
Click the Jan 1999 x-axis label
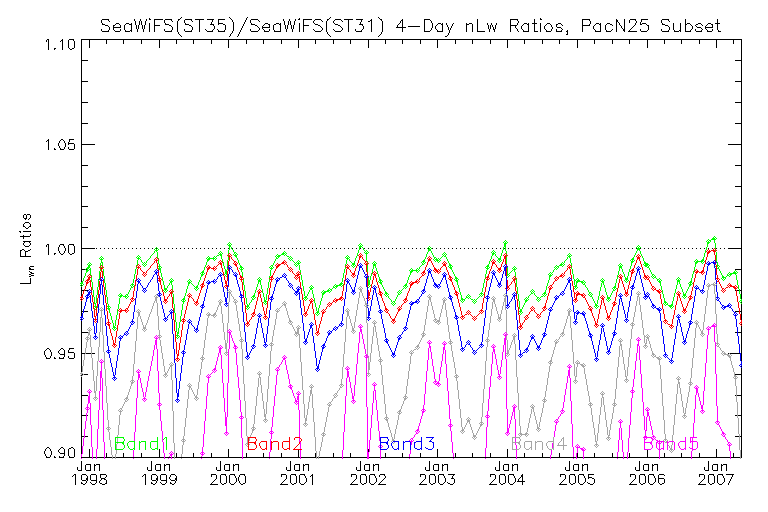pos(159,473)
